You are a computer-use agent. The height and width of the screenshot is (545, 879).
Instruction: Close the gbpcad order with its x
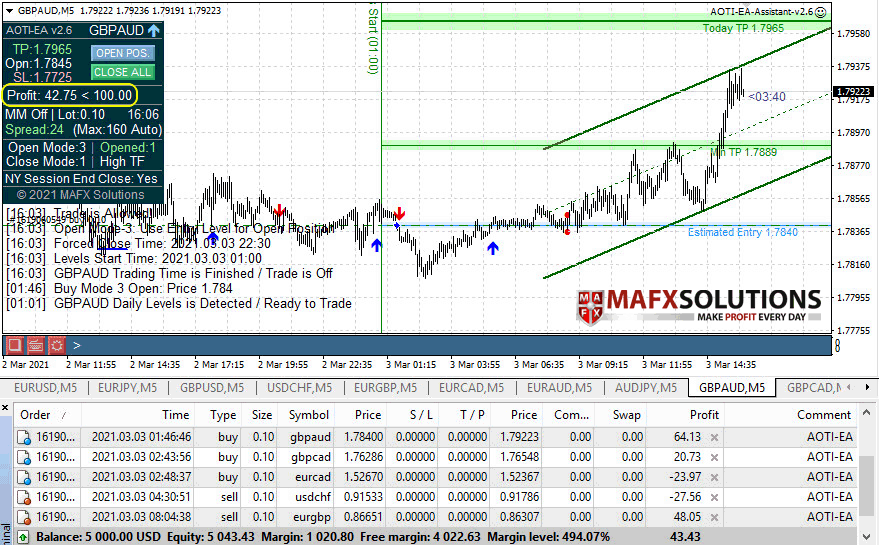click(714, 458)
